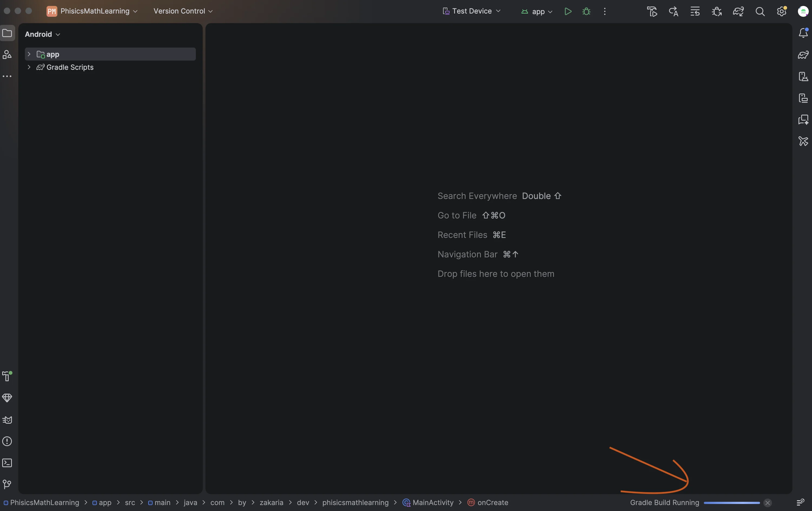This screenshot has width=812, height=511.
Task: Click the src breadcrumb segment
Action: [x=130, y=503]
